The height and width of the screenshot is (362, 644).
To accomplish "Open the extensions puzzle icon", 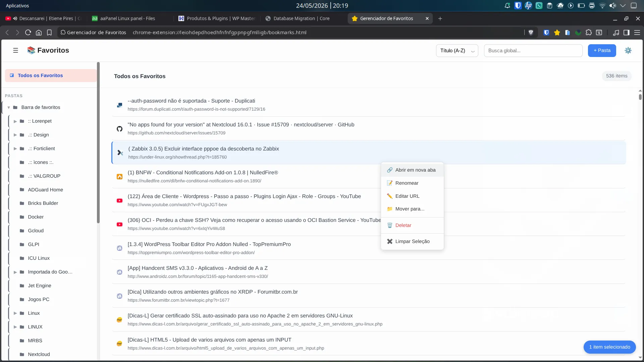I will coord(589,33).
